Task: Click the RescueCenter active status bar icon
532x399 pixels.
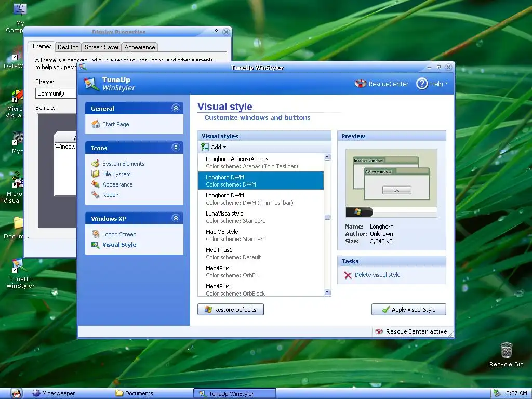Action: (x=379, y=331)
